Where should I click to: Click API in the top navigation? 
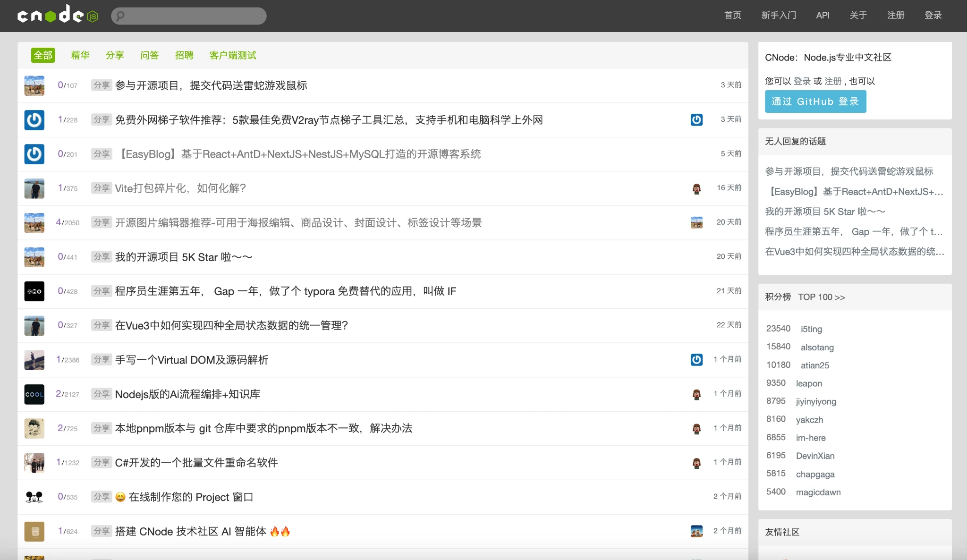tap(823, 15)
